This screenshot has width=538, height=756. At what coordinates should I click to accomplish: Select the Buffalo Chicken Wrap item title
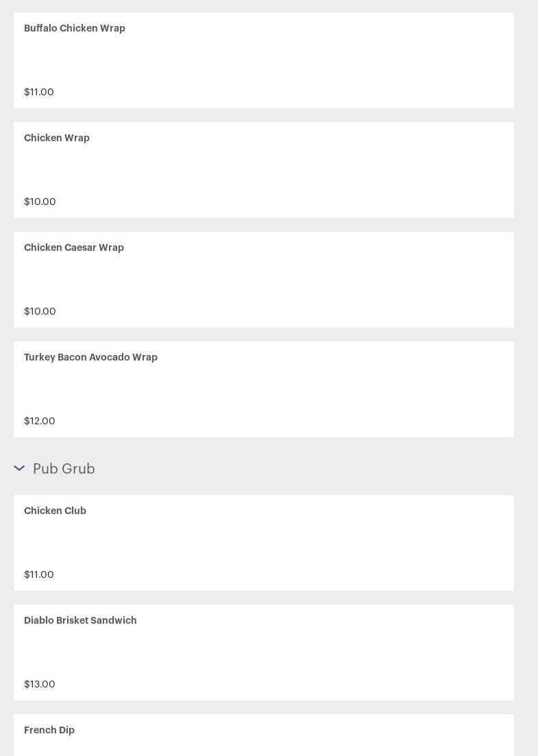(x=75, y=29)
